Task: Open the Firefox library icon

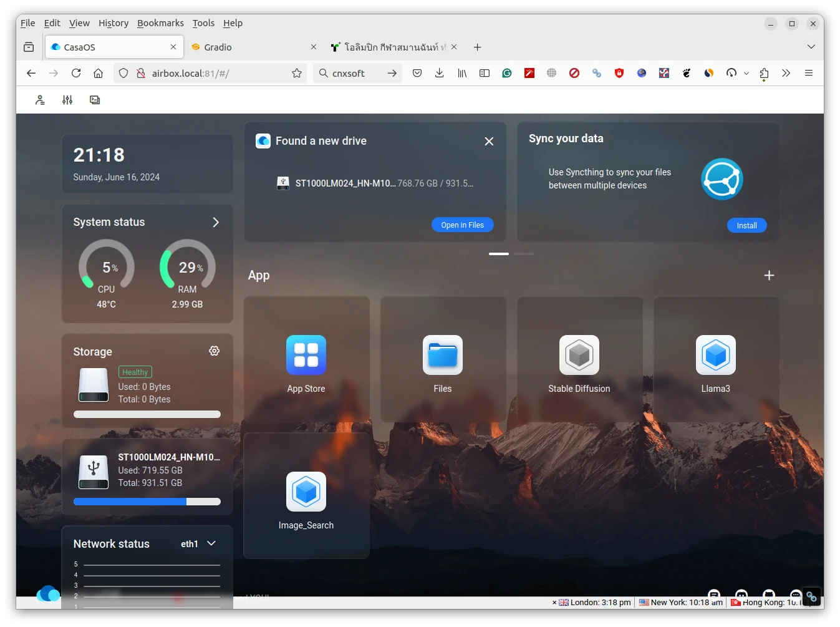Action: (462, 73)
